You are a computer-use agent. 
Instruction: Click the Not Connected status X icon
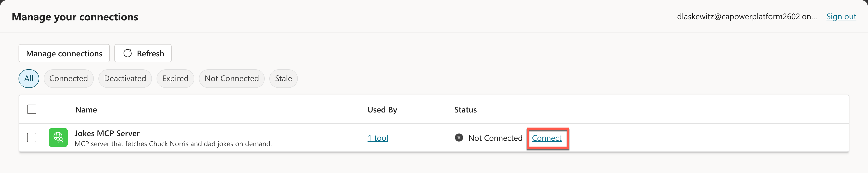click(459, 138)
